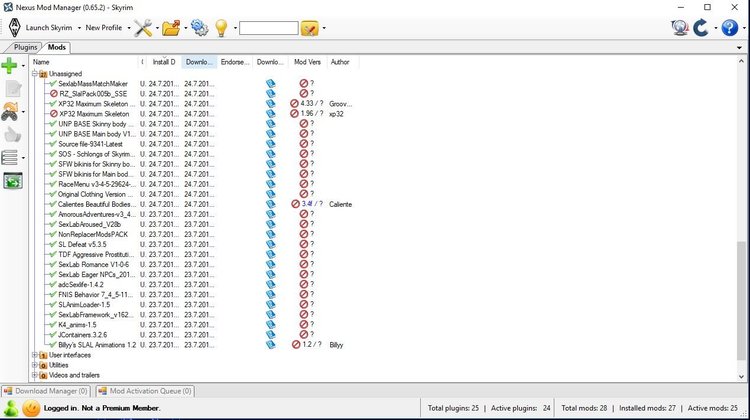Enable the disabled RZ_SlalPack009b_SSE mod
Viewport: 750px width, 420px height.
point(54,94)
